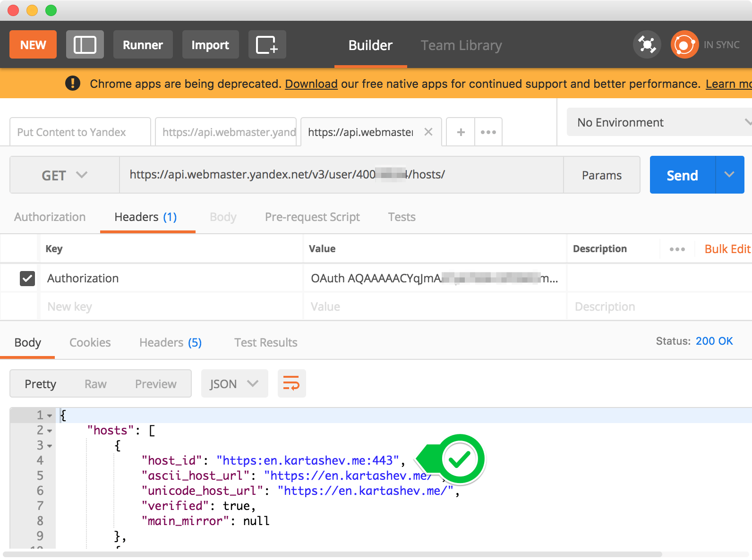This screenshot has height=560, width=752.
Task: Click the warning icon in deprecation banner
Action: [x=73, y=83]
